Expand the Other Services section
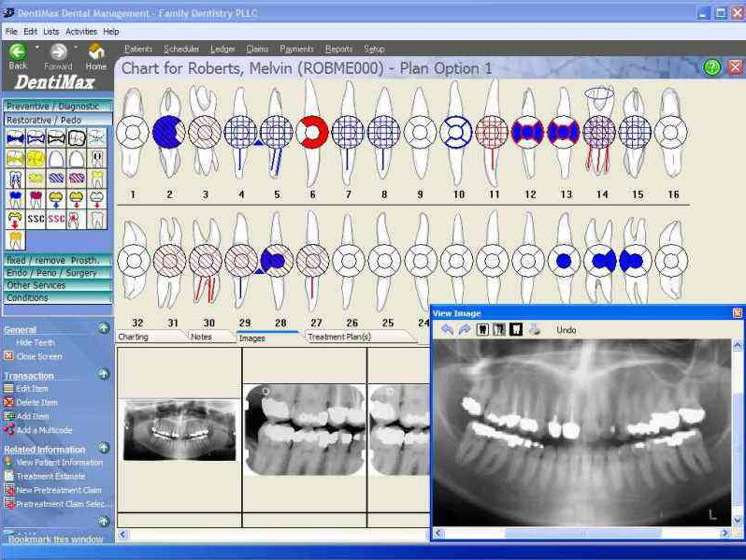Screen dimensions: 746x560 [58, 285]
